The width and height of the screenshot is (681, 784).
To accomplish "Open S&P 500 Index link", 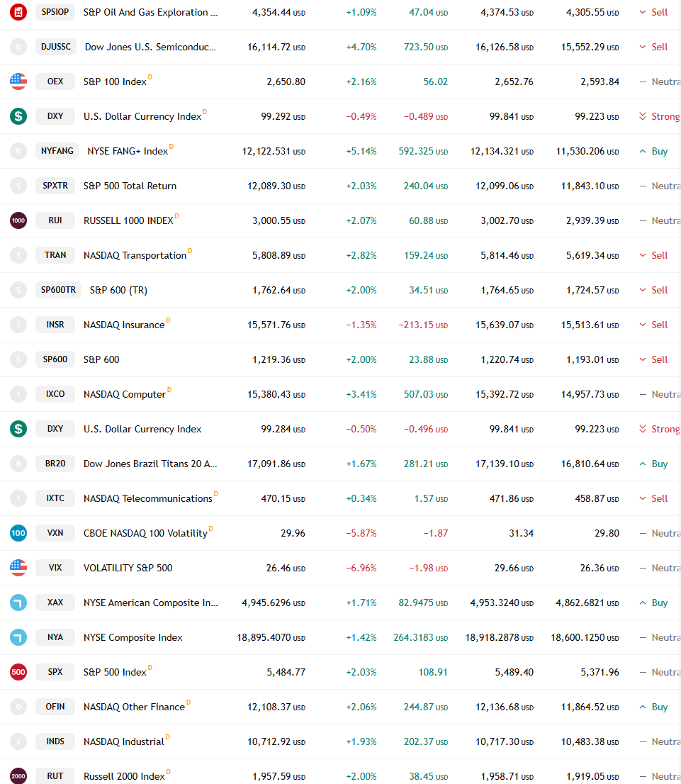I will [x=115, y=672].
